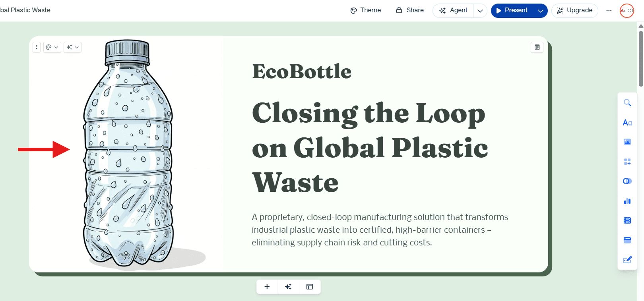Expand the Present options chevron
Screen dimensions: 644x301
click(x=540, y=11)
